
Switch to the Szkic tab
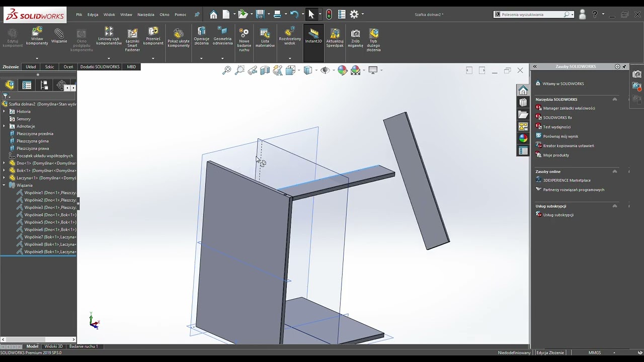click(x=49, y=67)
